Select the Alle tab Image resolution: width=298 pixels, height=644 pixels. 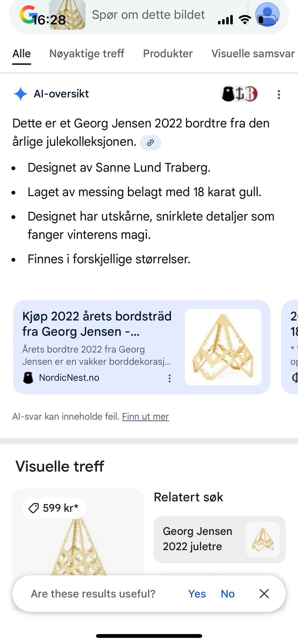(21, 54)
